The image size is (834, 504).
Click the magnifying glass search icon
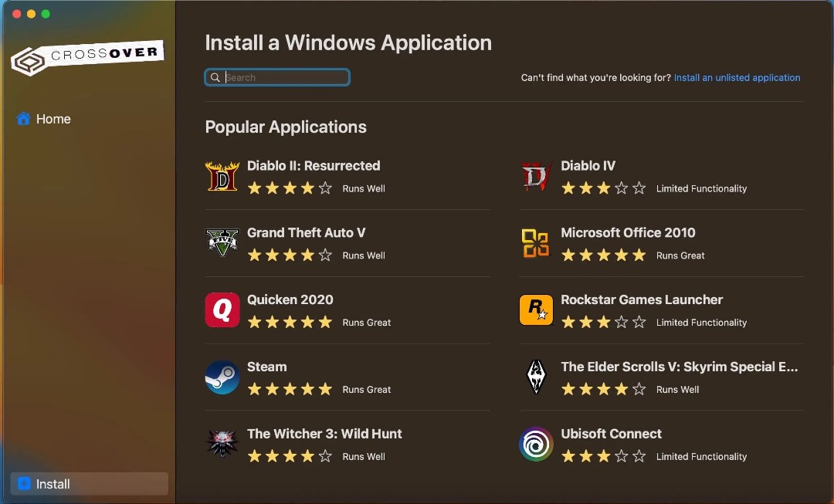point(215,77)
